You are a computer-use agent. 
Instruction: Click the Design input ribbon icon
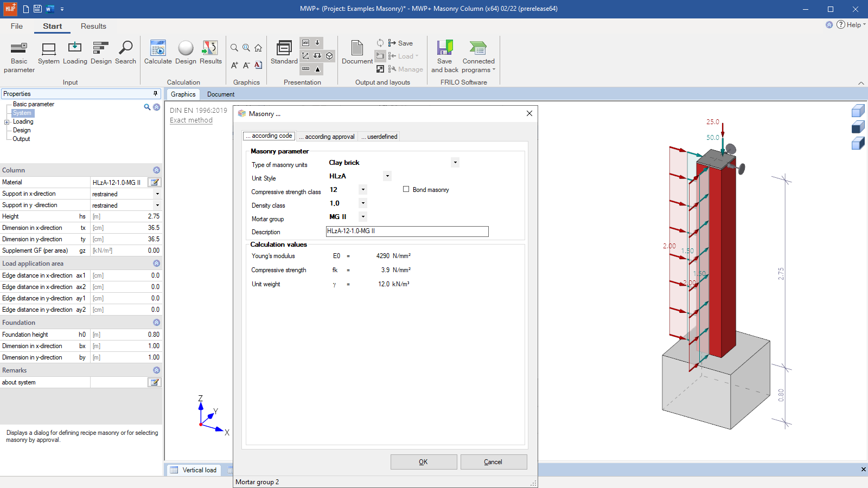(101, 53)
